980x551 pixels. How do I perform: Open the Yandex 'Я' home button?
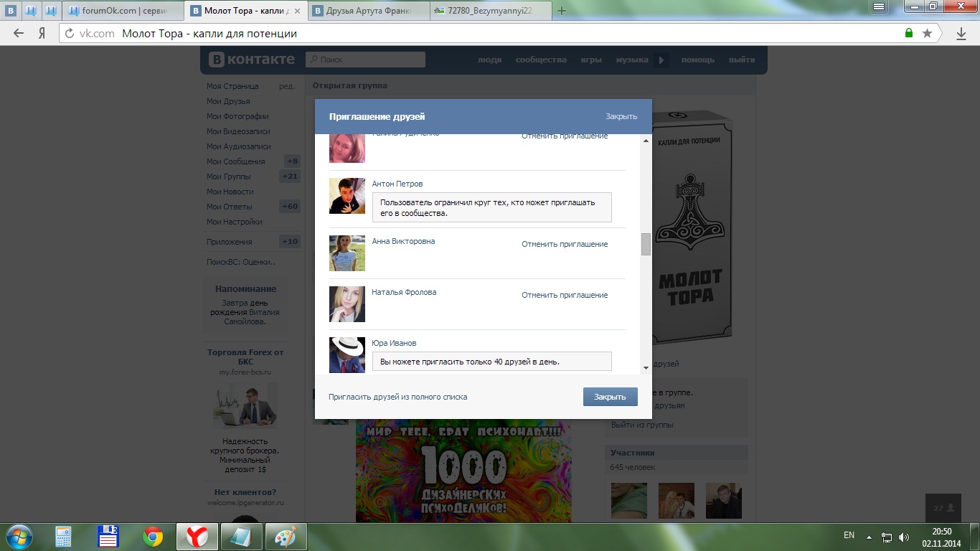click(x=42, y=34)
